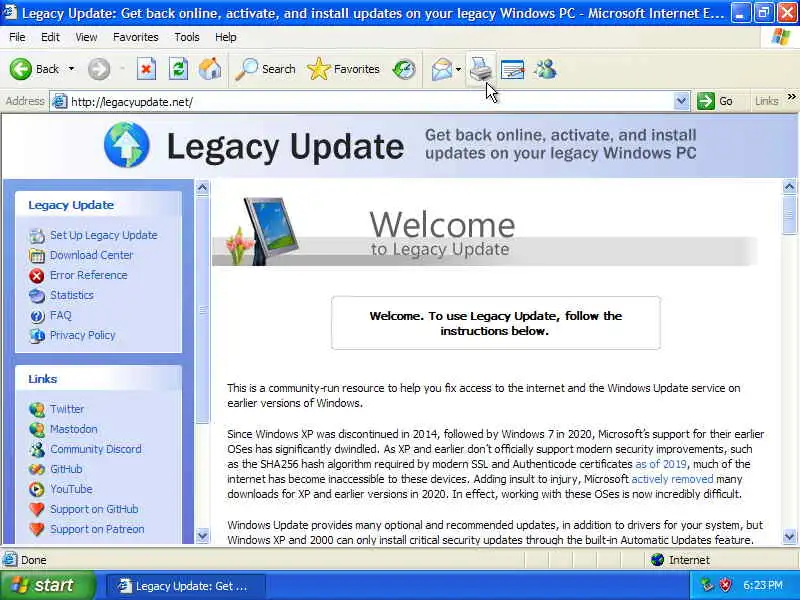This screenshot has width=800, height=600.
Task: Click the Go arrow button
Action: 715,101
